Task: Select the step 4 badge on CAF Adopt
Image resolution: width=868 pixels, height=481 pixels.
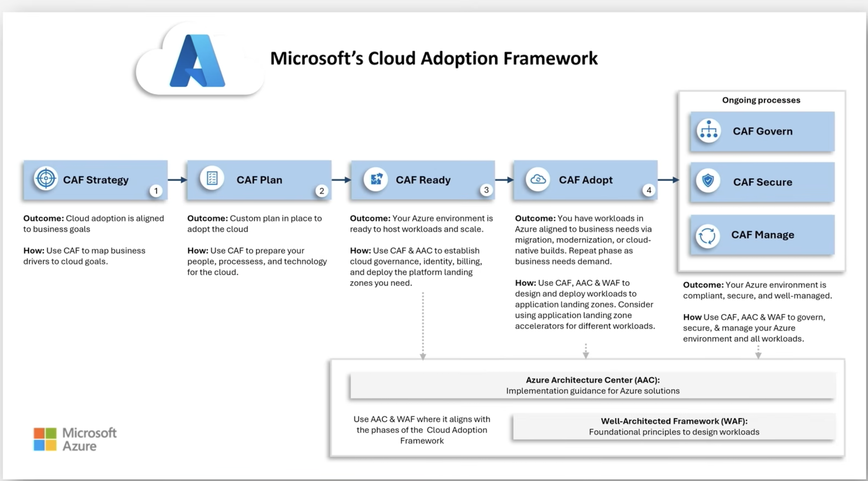Action: (649, 190)
